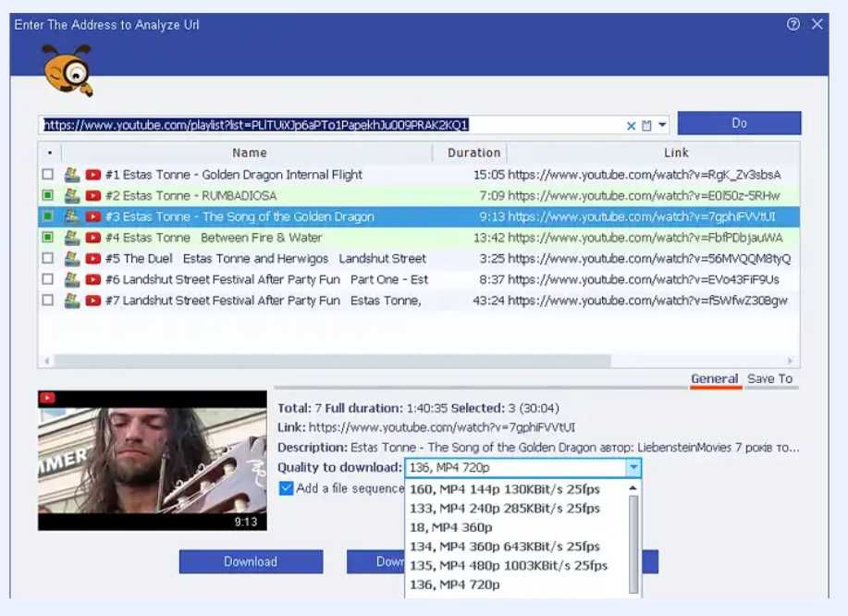Clear the URL field with X icon
This screenshot has width=848, height=616.
(x=631, y=126)
